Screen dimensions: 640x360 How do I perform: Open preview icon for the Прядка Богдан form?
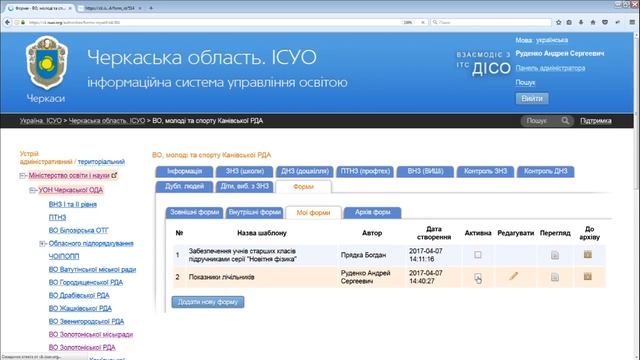(555, 255)
